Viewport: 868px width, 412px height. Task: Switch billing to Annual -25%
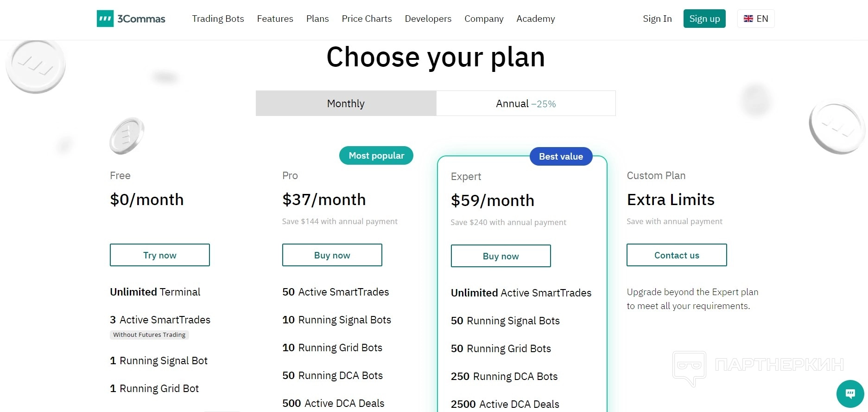(x=526, y=103)
